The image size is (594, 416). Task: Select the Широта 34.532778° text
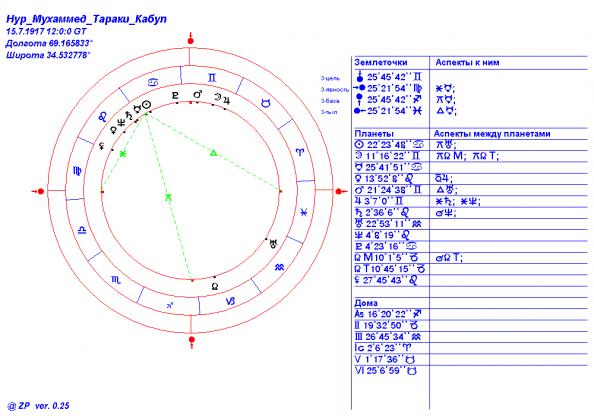point(48,55)
